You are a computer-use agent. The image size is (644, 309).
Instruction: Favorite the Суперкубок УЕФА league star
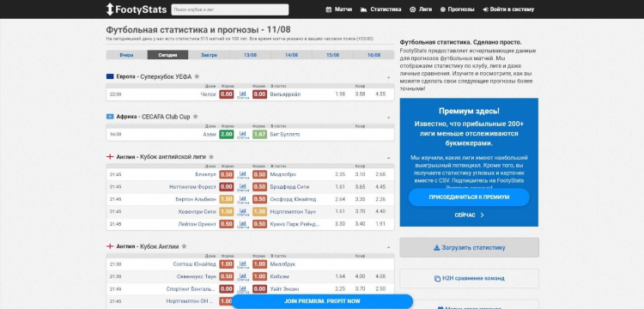tap(197, 76)
